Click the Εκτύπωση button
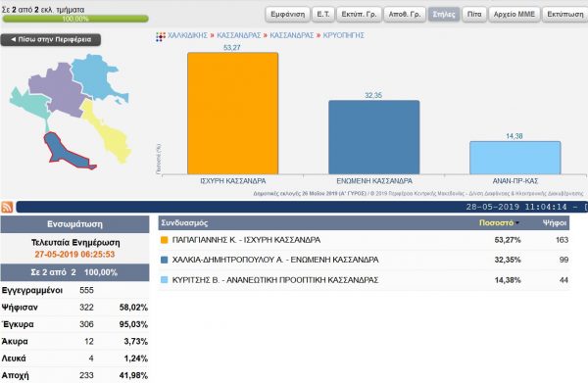This screenshot has width=588, height=383. point(564,15)
